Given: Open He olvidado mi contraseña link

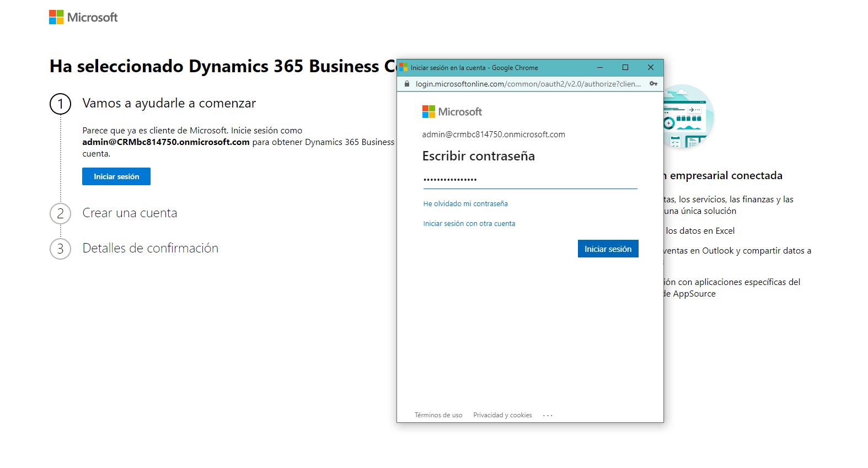Looking at the screenshot, I should 465,204.
